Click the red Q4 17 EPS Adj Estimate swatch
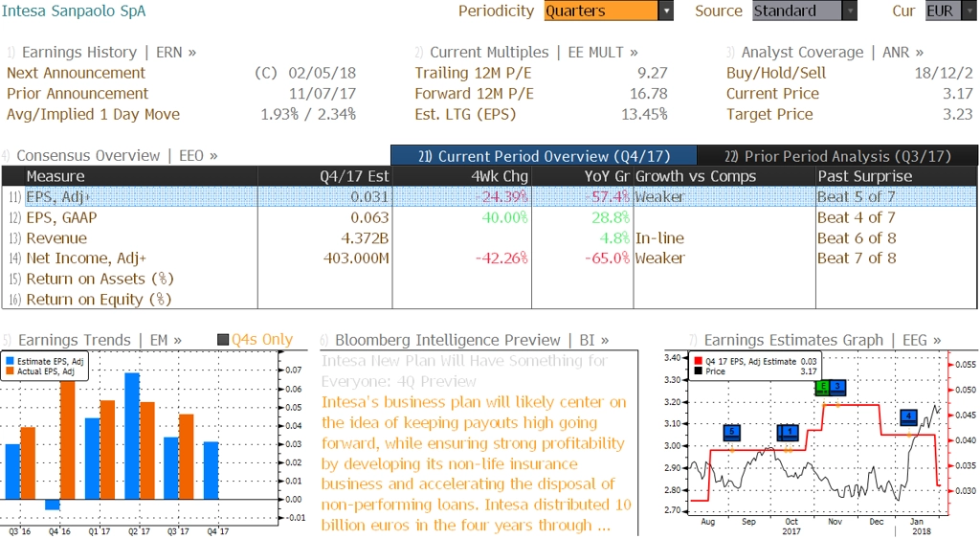 [x=698, y=362]
